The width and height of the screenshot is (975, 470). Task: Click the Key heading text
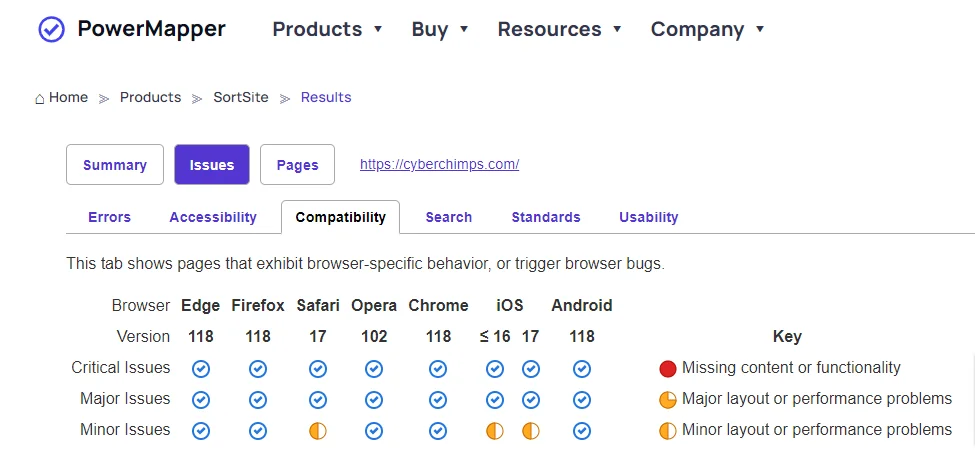coord(787,337)
